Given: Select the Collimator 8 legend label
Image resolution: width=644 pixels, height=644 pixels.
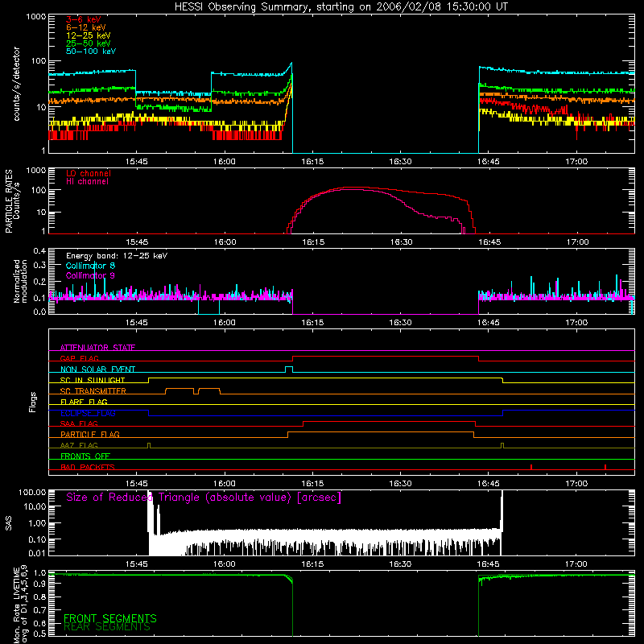Looking at the screenshot, I should point(90,266).
